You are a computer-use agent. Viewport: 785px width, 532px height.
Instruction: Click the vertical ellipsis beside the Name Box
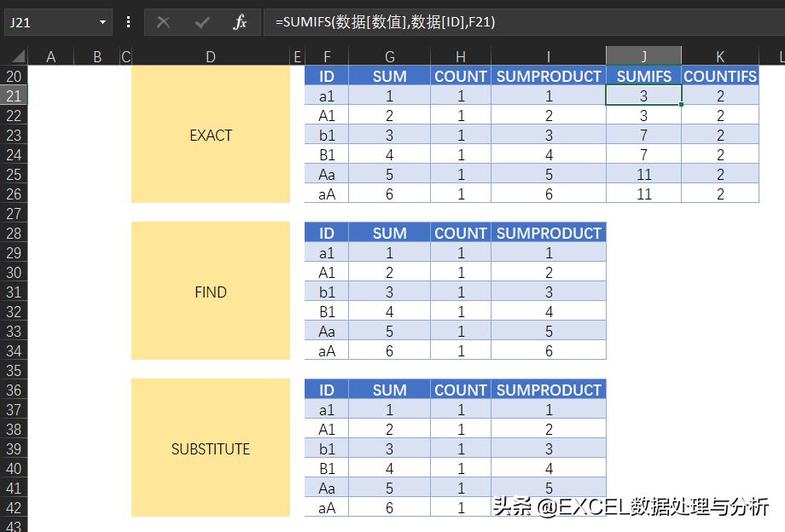click(x=127, y=22)
